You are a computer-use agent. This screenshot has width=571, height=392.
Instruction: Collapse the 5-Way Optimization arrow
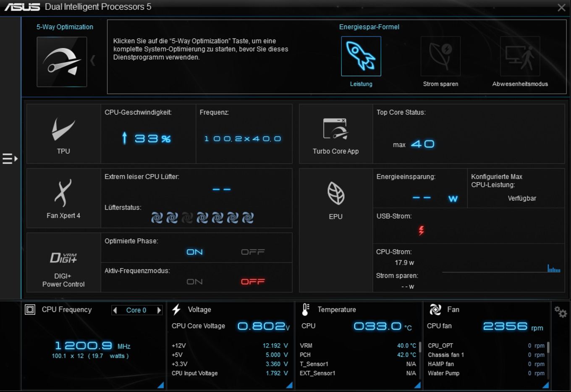click(93, 61)
